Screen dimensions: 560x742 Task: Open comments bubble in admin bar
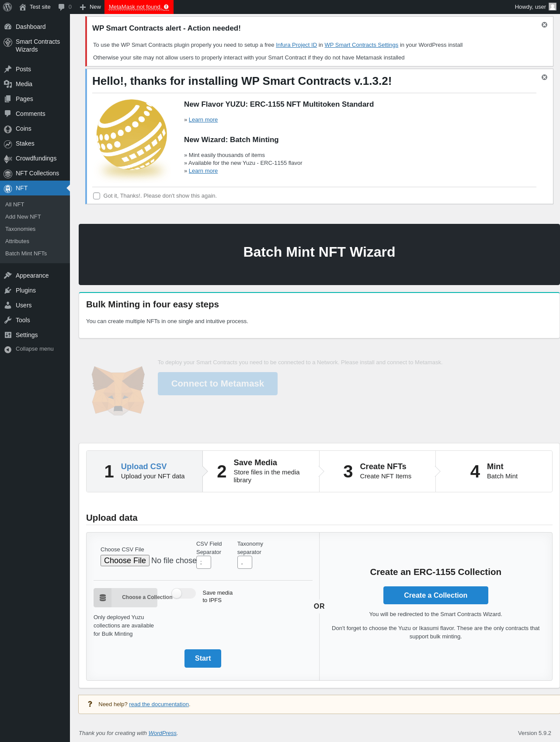pyautogui.click(x=61, y=7)
